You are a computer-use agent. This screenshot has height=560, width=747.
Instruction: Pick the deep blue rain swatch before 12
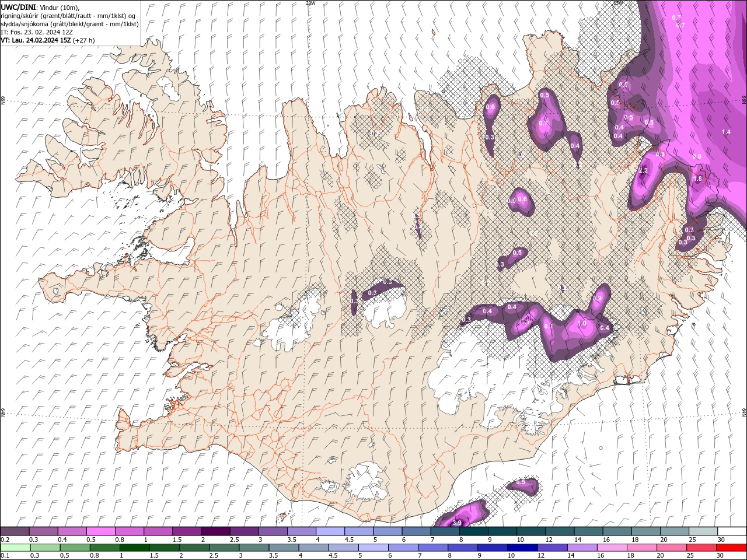pyautogui.click(x=522, y=548)
